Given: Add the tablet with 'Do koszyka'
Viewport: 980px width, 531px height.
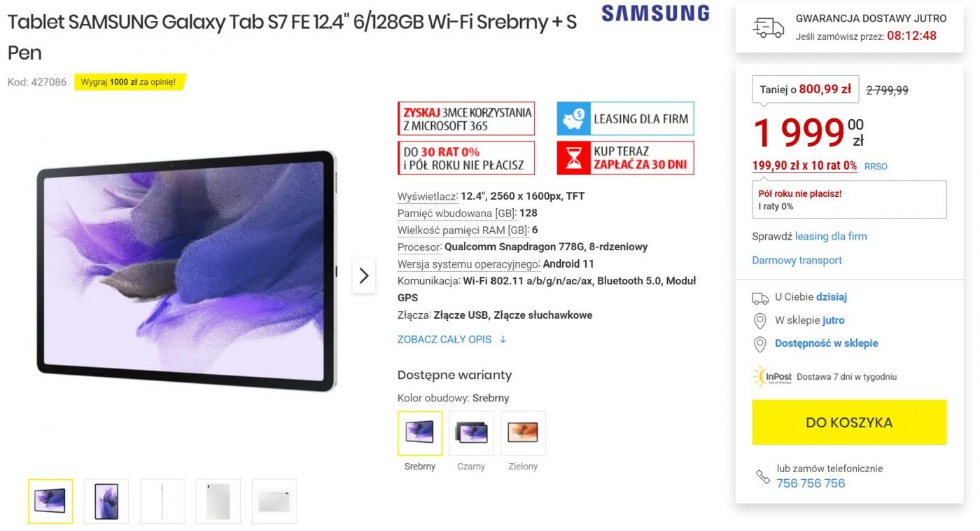Looking at the screenshot, I should coord(849,422).
